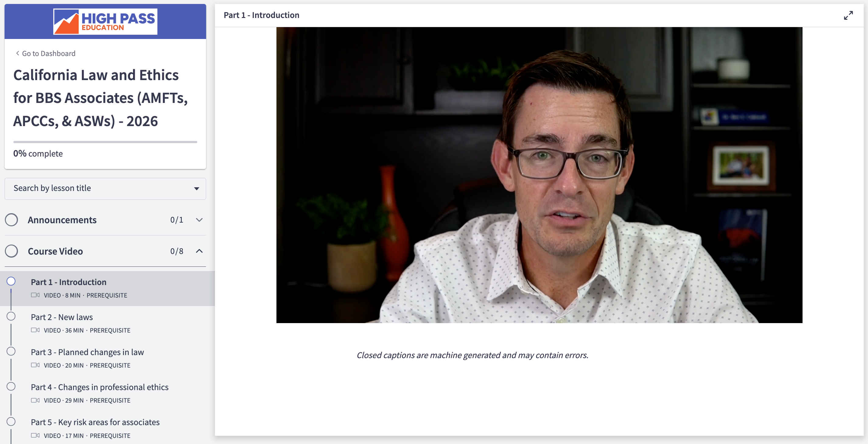The width and height of the screenshot is (868, 444).
Task: Click video camera icon under Part 1
Action: click(x=35, y=295)
